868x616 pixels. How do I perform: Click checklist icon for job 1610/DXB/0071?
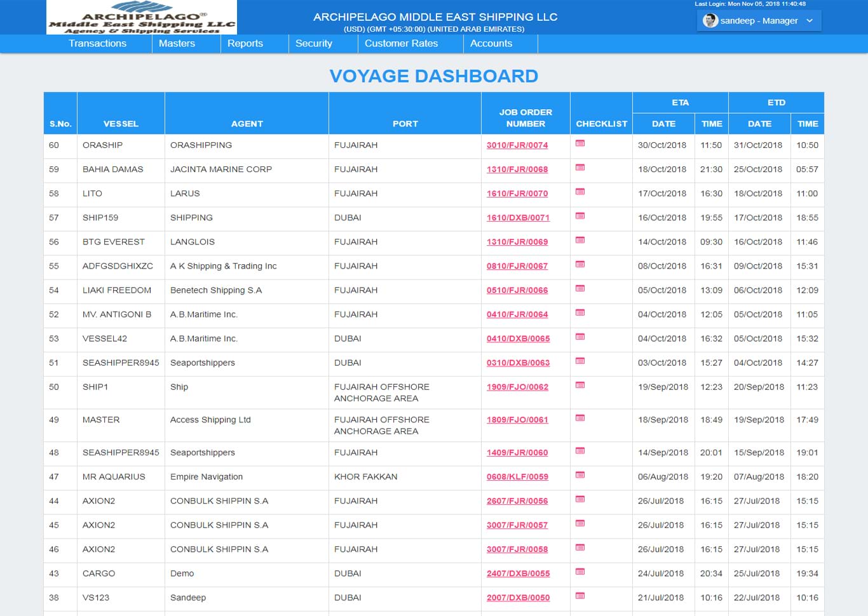point(580,216)
